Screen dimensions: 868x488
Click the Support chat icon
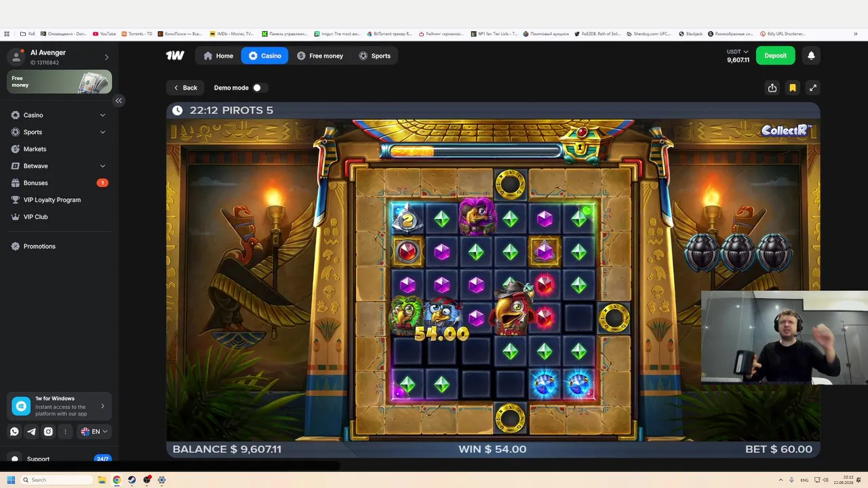(x=15, y=459)
